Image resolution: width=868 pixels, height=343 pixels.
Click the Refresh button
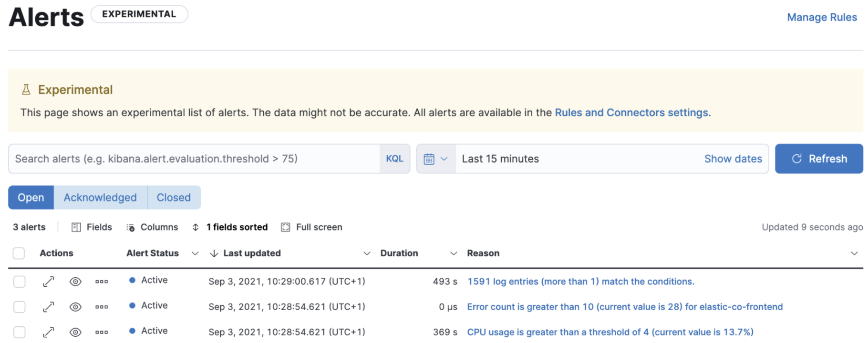[x=819, y=159]
